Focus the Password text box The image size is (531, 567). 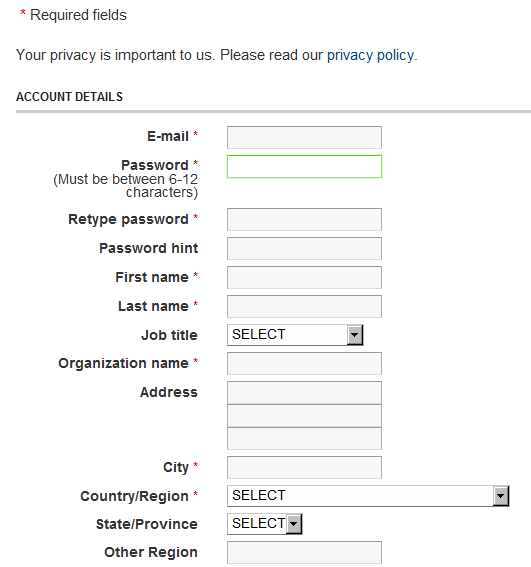point(304,166)
